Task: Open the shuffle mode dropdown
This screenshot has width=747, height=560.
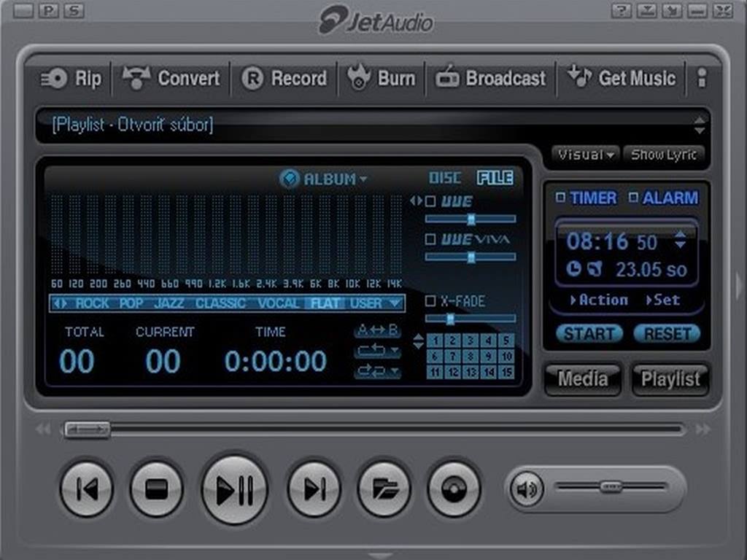Action: [x=378, y=371]
